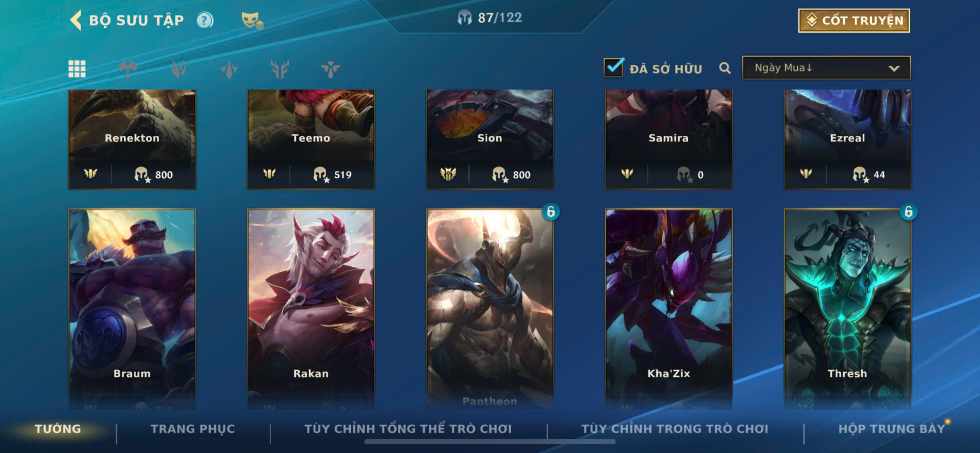Open the mask and coins icon

[x=252, y=20]
